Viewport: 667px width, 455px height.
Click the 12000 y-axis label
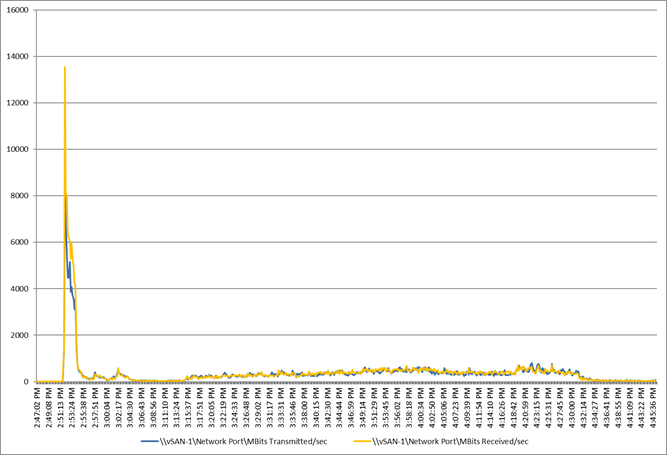pos(17,103)
